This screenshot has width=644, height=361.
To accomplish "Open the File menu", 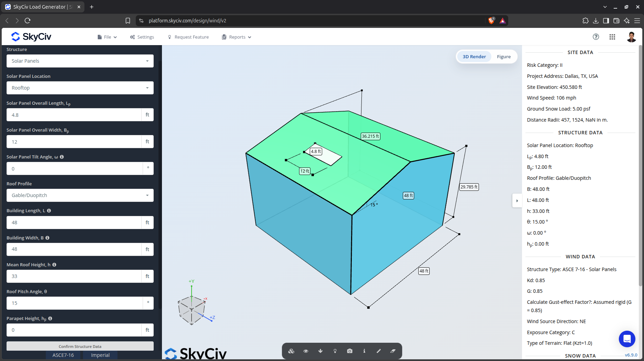I will [x=107, y=37].
